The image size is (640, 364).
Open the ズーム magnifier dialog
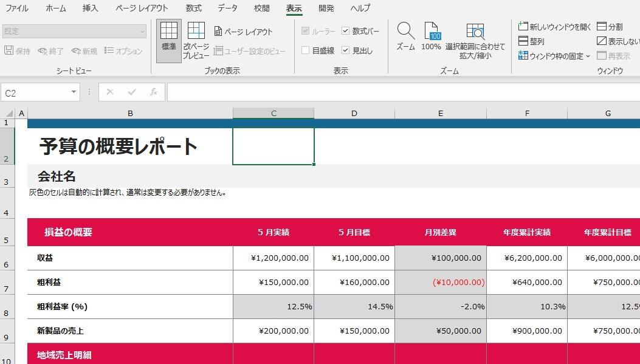pyautogui.click(x=405, y=36)
